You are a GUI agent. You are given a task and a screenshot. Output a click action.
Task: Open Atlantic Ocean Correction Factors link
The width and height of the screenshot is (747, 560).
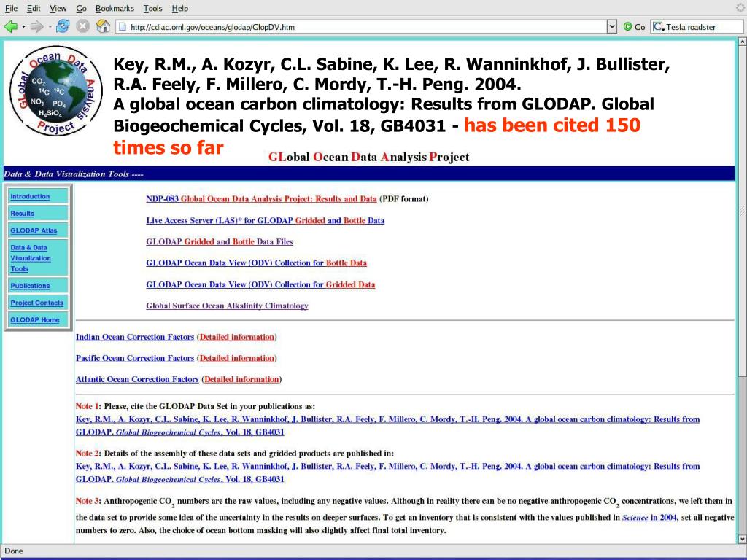137,379
